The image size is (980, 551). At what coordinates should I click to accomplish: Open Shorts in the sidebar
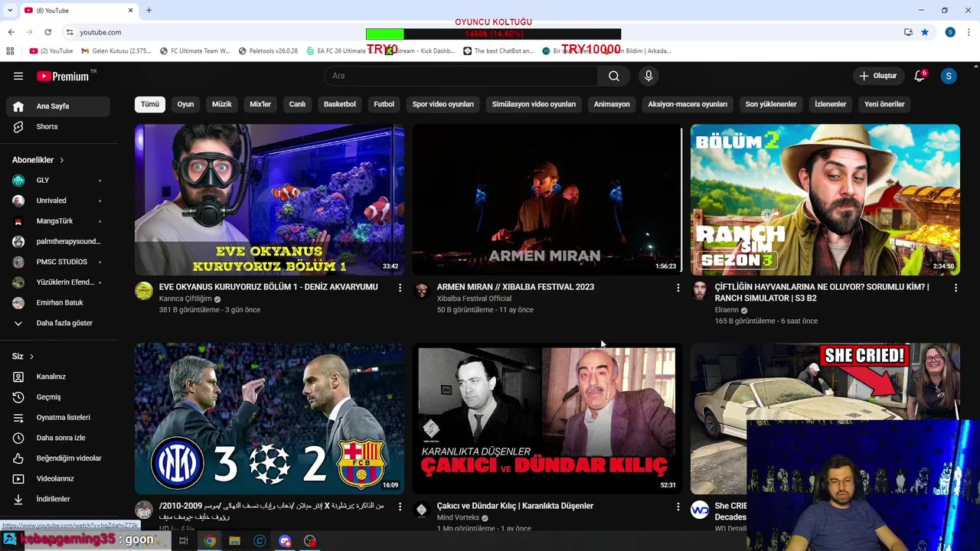click(58, 126)
